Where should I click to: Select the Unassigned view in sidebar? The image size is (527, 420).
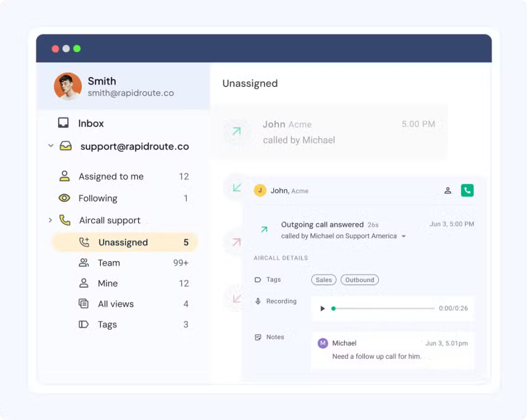(123, 242)
